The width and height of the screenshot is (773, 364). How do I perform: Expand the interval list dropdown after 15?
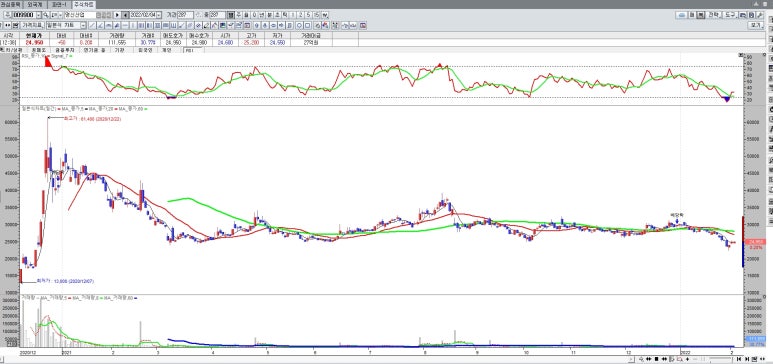325,15
